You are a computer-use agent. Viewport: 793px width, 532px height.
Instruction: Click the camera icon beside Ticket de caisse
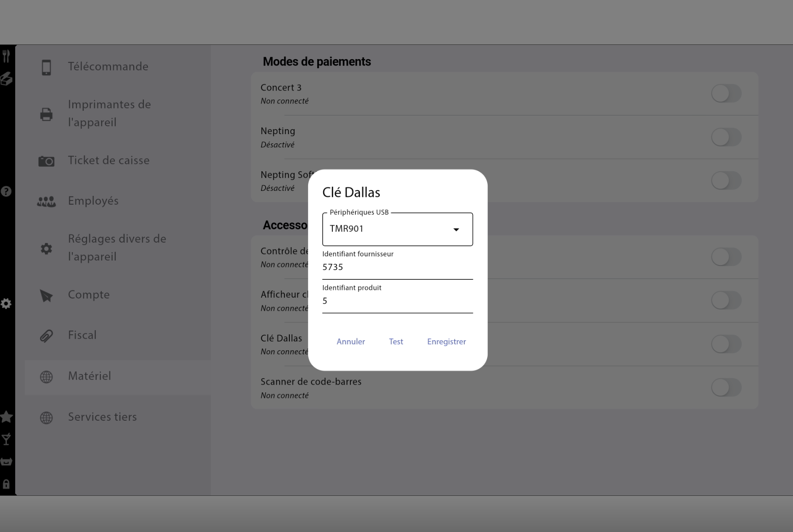pyautogui.click(x=46, y=161)
